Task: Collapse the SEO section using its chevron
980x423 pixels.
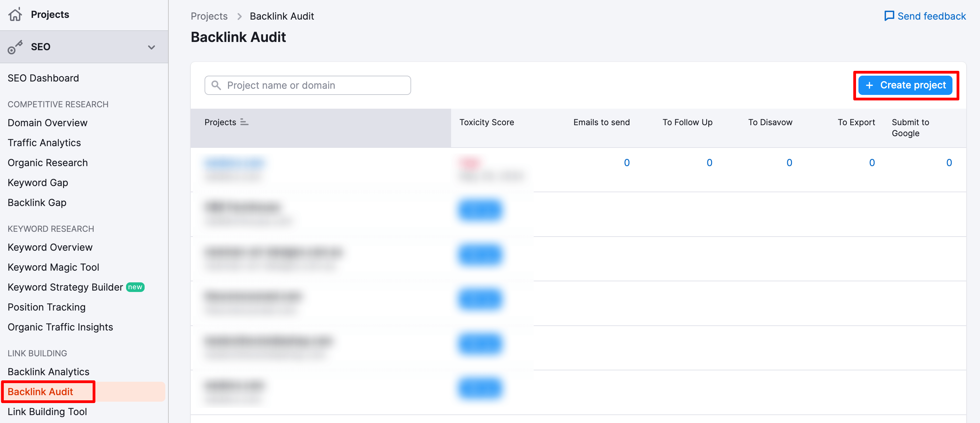Action: click(x=152, y=47)
